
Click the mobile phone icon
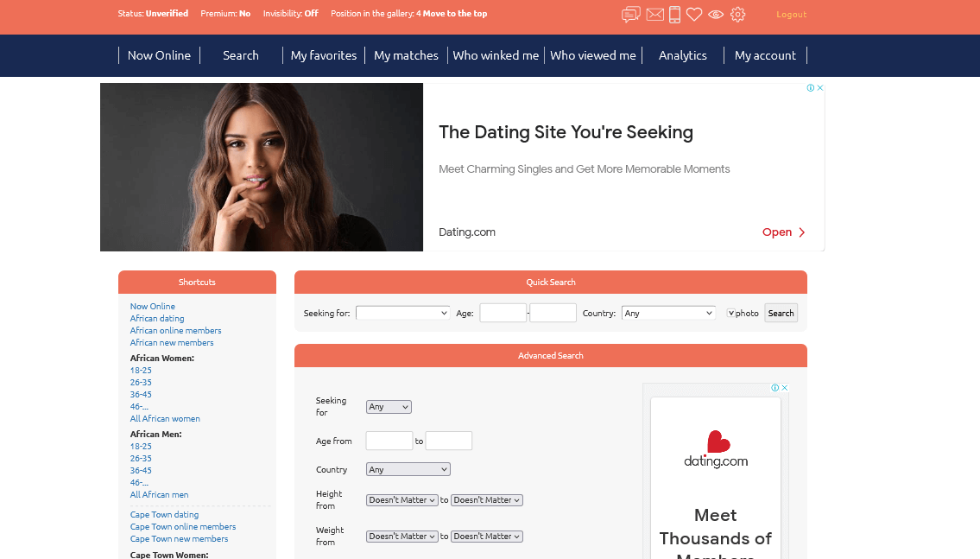[674, 15]
